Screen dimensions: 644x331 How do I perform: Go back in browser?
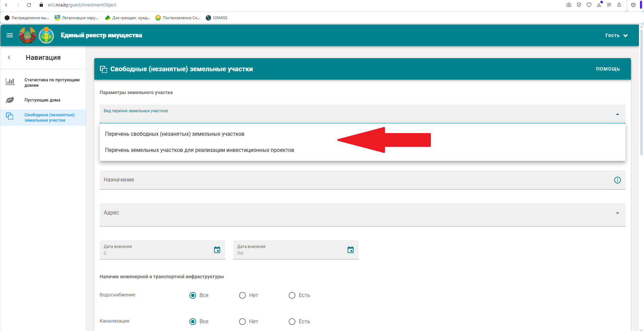click(6, 5)
